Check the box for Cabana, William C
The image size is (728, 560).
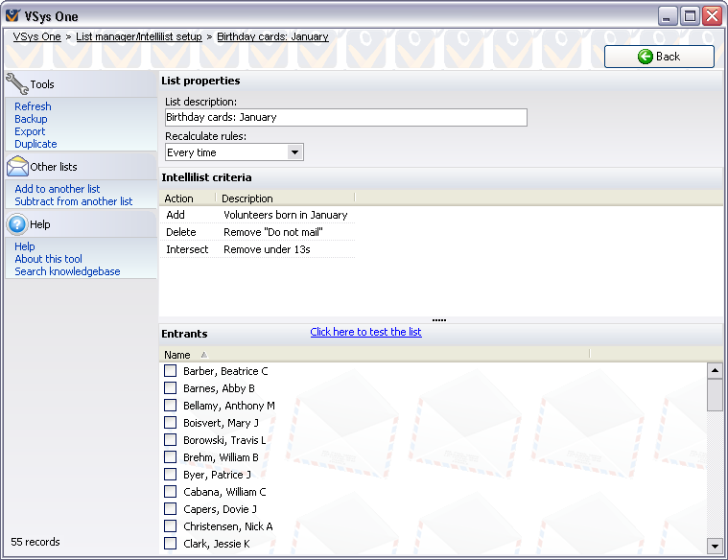coord(171,491)
